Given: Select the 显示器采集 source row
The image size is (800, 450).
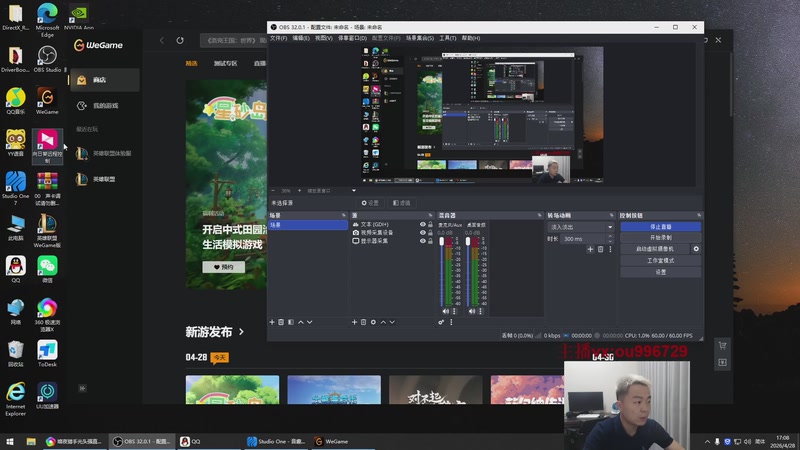Looking at the screenshot, I should 392,241.
